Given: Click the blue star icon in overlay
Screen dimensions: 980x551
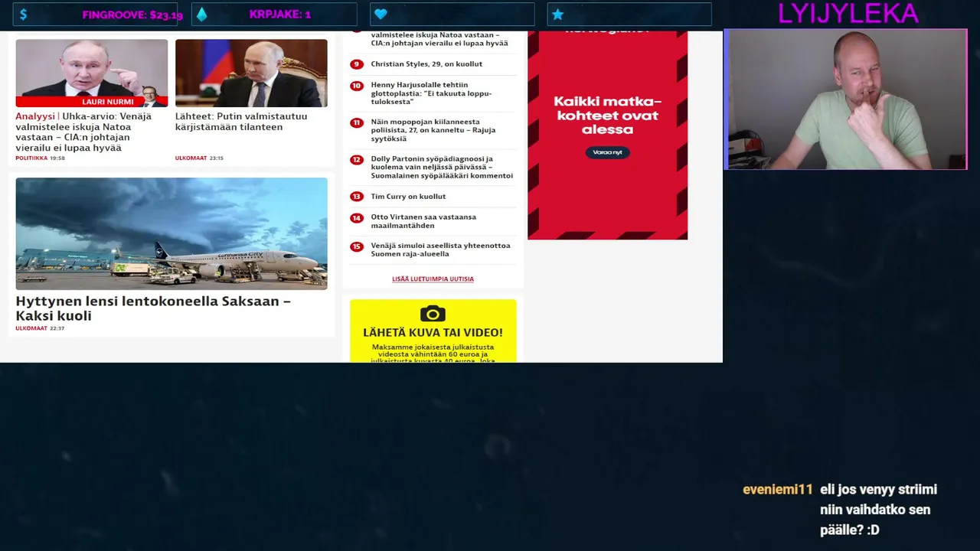Looking at the screenshot, I should coord(557,15).
